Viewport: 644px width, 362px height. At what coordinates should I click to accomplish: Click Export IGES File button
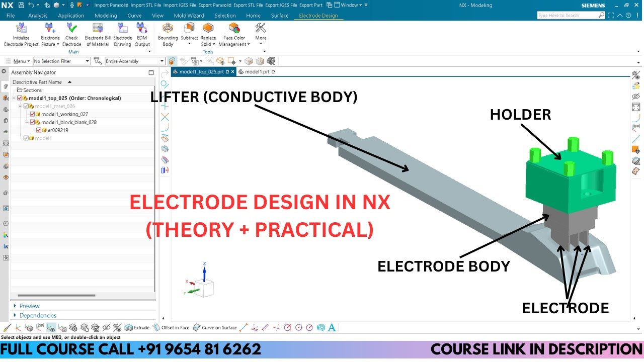(281, 5)
